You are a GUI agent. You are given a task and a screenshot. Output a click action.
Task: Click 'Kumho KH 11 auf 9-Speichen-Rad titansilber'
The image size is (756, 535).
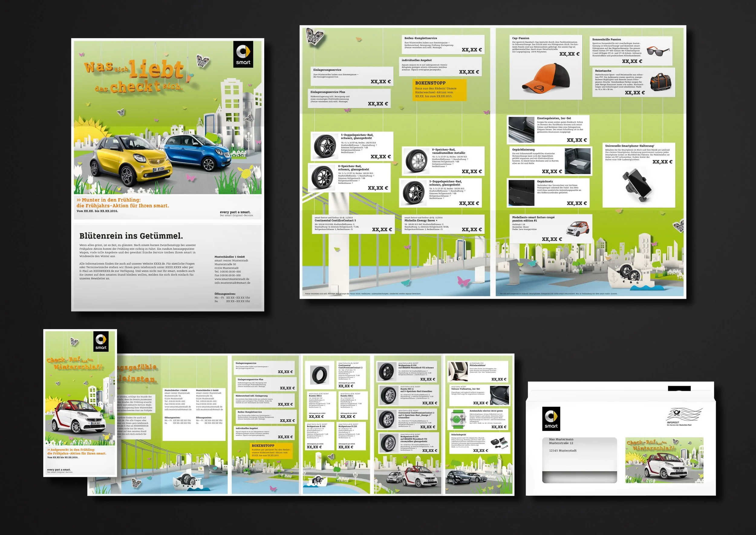(x=416, y=390)
